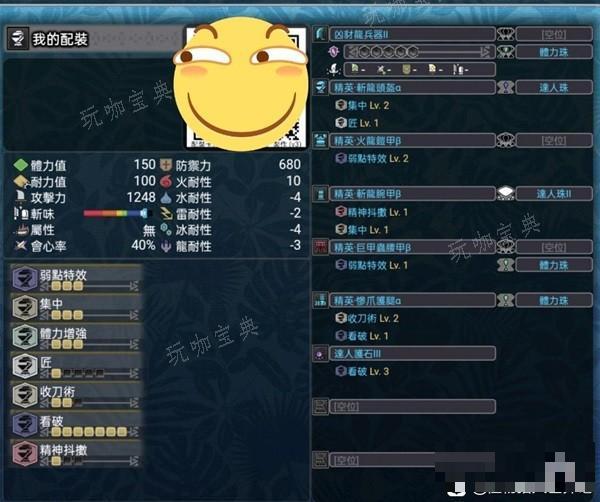Image resolution: width=600 pixels, height=502 pixels.
Task: Click the 斬味 sharpness color bar
Action: pos(116,213)
